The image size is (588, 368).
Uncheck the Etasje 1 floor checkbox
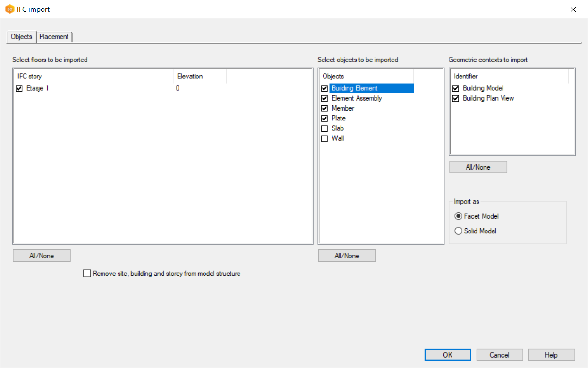(19, 88)
